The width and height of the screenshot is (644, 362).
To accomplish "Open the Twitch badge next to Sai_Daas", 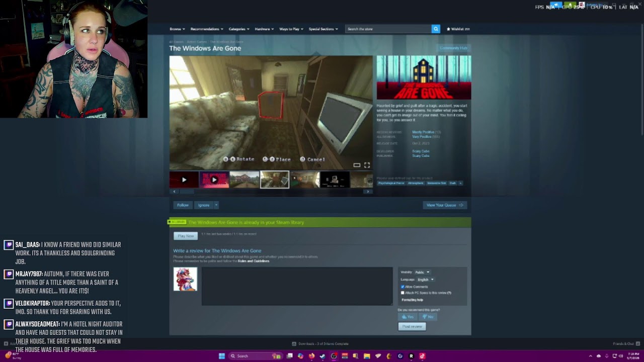I will 9,245.
